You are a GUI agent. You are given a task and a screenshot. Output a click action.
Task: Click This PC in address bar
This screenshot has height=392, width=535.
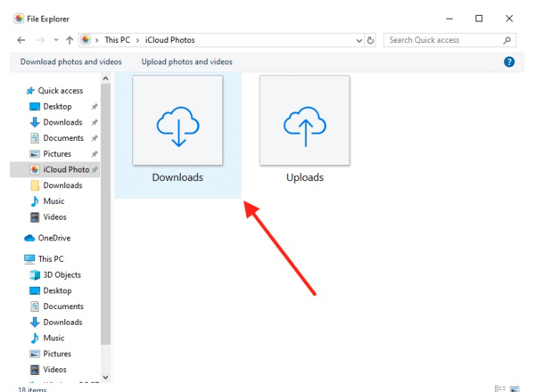point(117,40)
